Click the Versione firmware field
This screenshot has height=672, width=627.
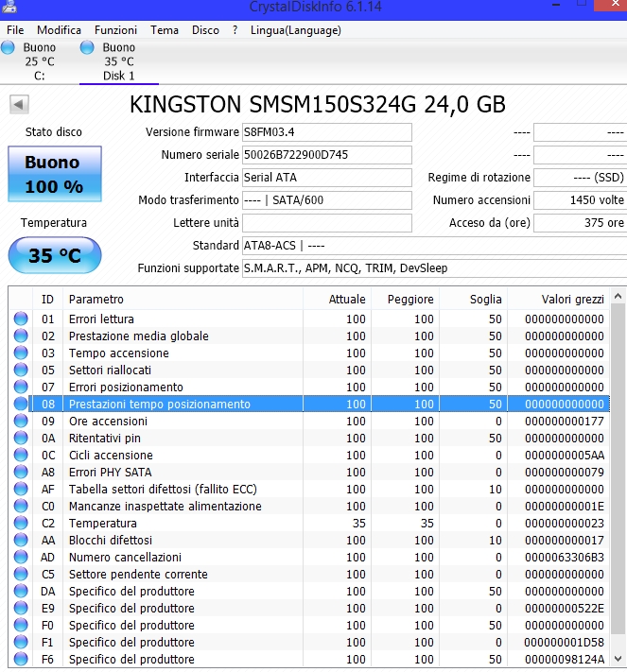coord(327,132)
